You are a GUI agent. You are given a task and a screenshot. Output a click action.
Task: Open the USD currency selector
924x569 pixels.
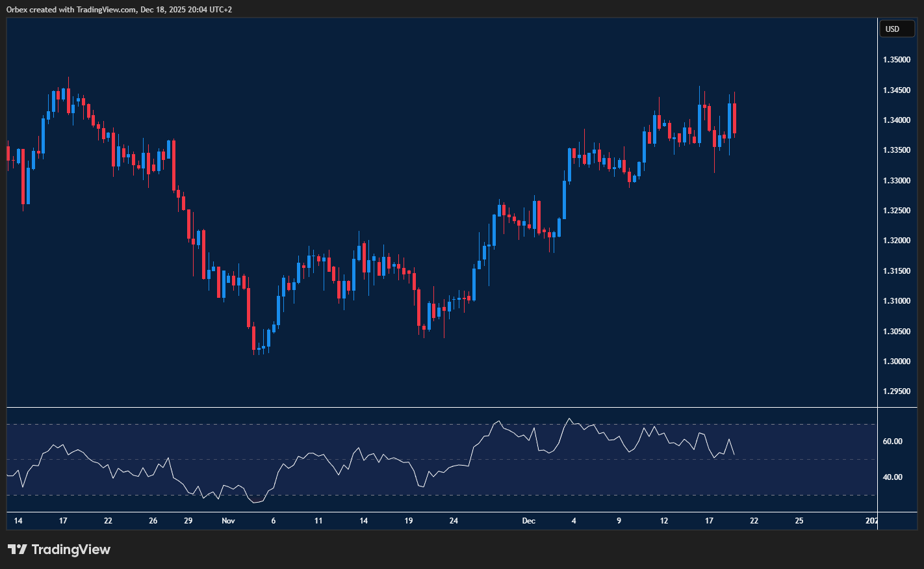[896, 29]
